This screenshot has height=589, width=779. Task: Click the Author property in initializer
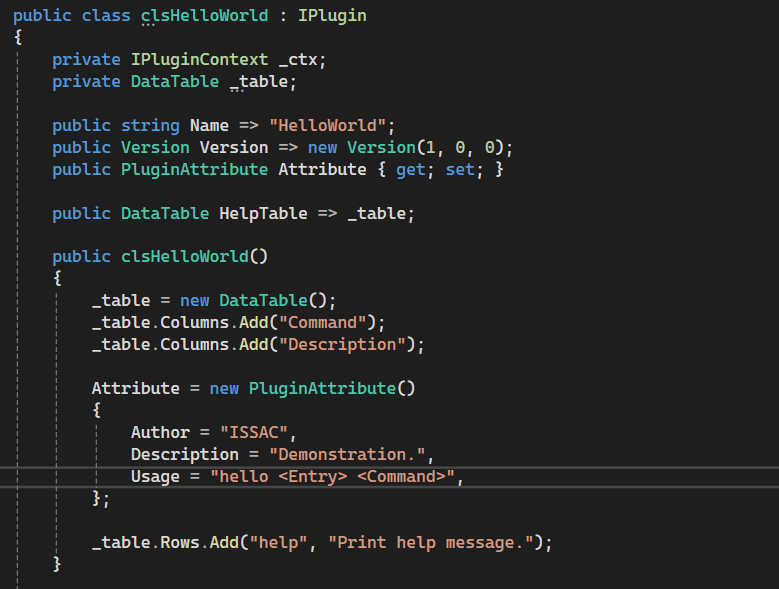click(160, 432)
